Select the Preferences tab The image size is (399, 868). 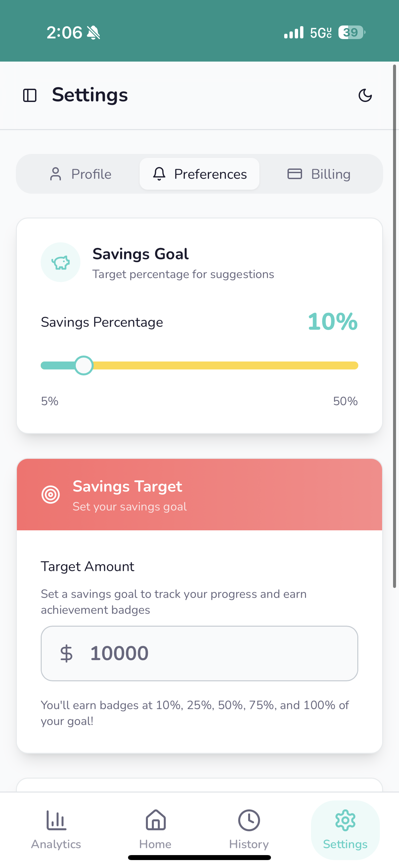[x=200, y=174]
